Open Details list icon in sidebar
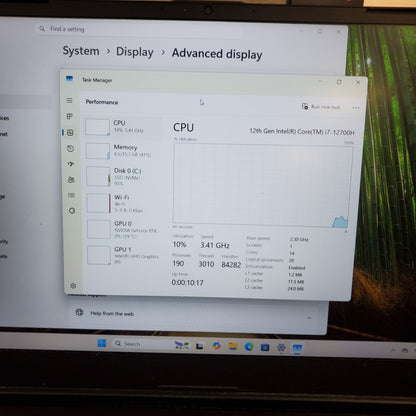Viewport: 416px width, 416px height. pos(71,195)
